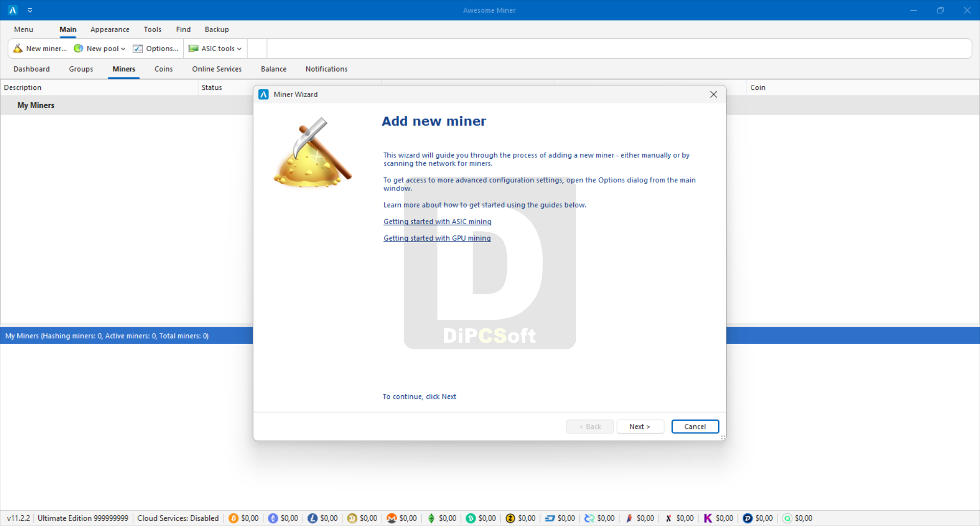Switch to the Find ribbon tab
The width and height of the screenshot is (980, 526).
click(x=183, y=30)
